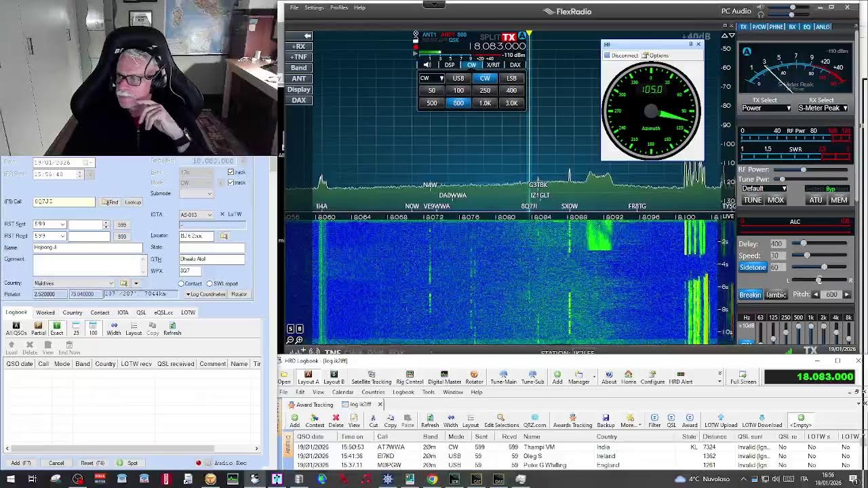Screen dimensions: 868x488
Task: Toggle the MOX transmit button
Action: pyautogui.click(x=775, y=200)
